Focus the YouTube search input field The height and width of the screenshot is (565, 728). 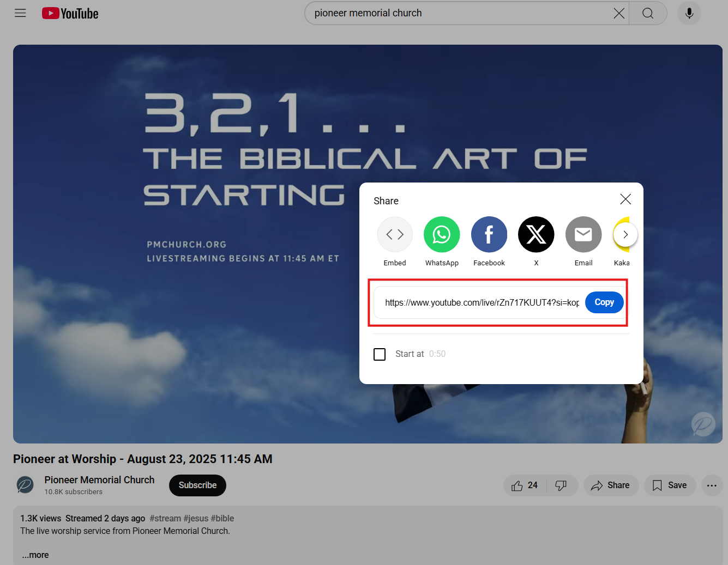pos(461,13)
